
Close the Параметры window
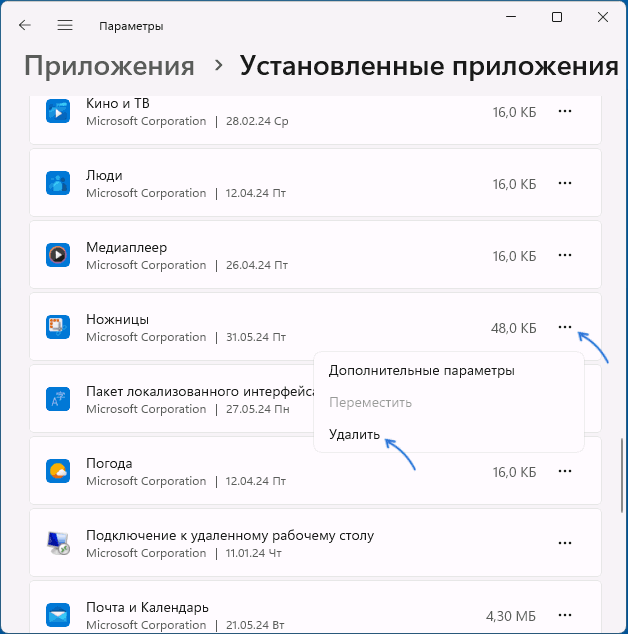pyautogui.click(x=603, y=17)
